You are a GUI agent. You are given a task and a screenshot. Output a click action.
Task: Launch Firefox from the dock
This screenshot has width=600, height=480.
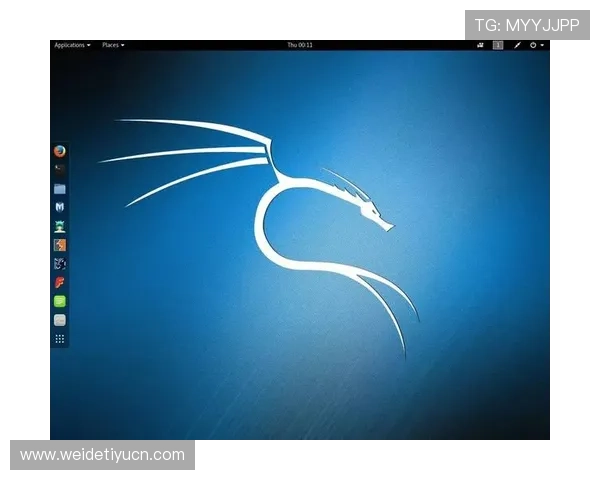(x=60, y=151)
